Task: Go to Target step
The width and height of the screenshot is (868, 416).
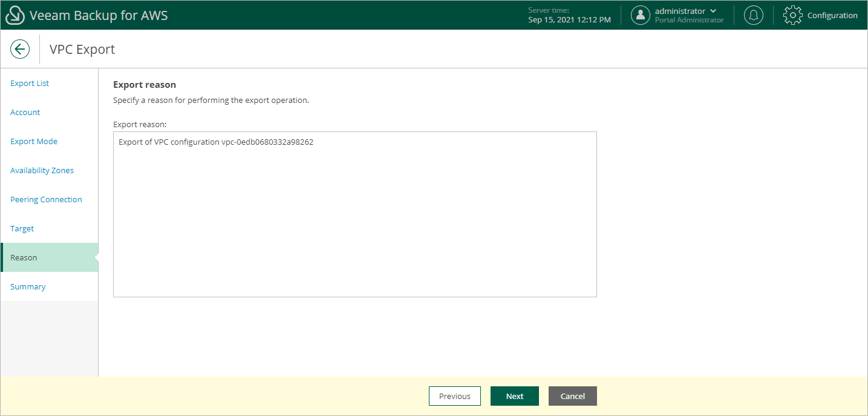Action: tap(22, 229)
